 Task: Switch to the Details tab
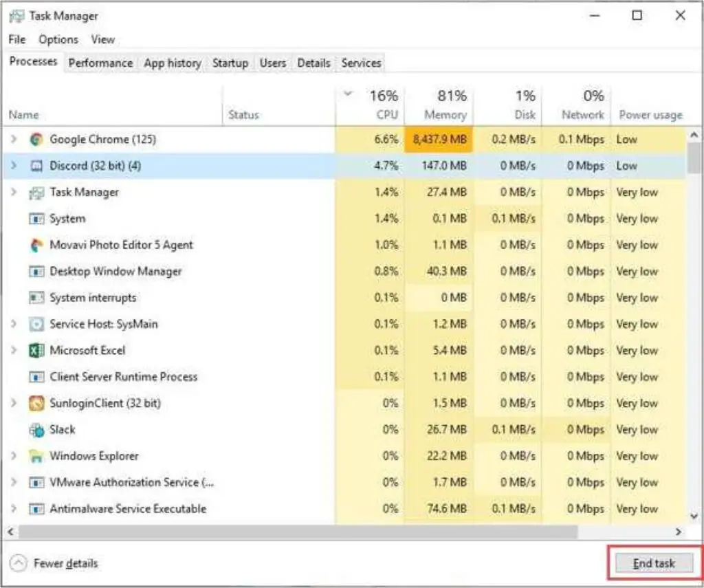313,63
